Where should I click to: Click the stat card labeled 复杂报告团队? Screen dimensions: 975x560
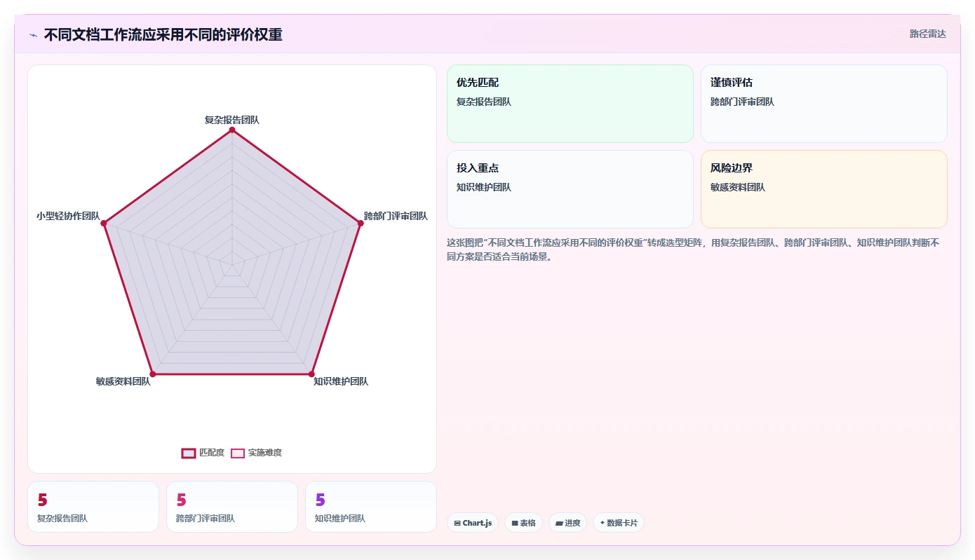tap(93, 507)
